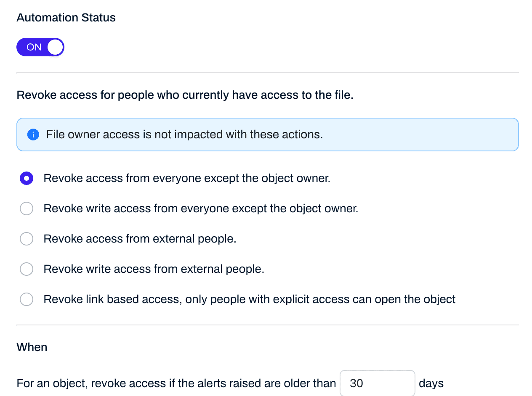Turn off Automation Status
Screen dimensions: 532x396
[x=40, y=47]
